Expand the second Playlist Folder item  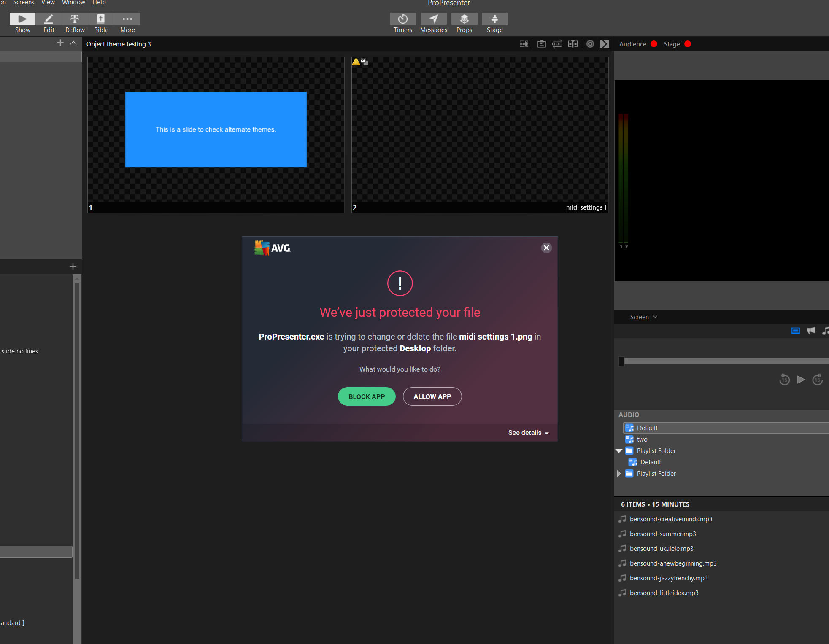(x=619, y=474)
